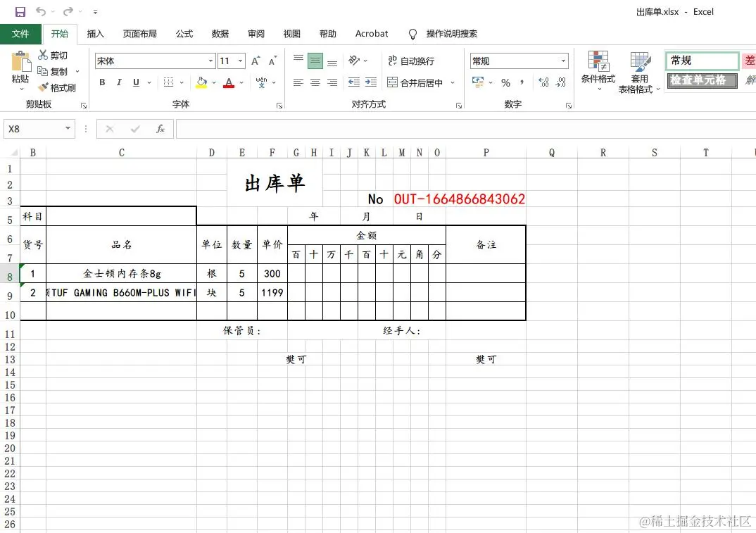Open the font color dropdown arrow
The height and width of the screenshot is (533, 756).
point(241,82)
